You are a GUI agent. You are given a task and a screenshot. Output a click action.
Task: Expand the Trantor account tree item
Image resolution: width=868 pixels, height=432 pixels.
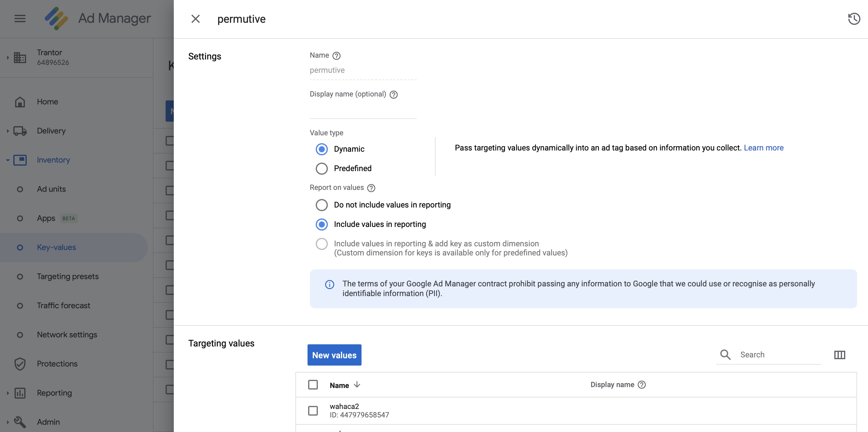[x=7, y=57]
